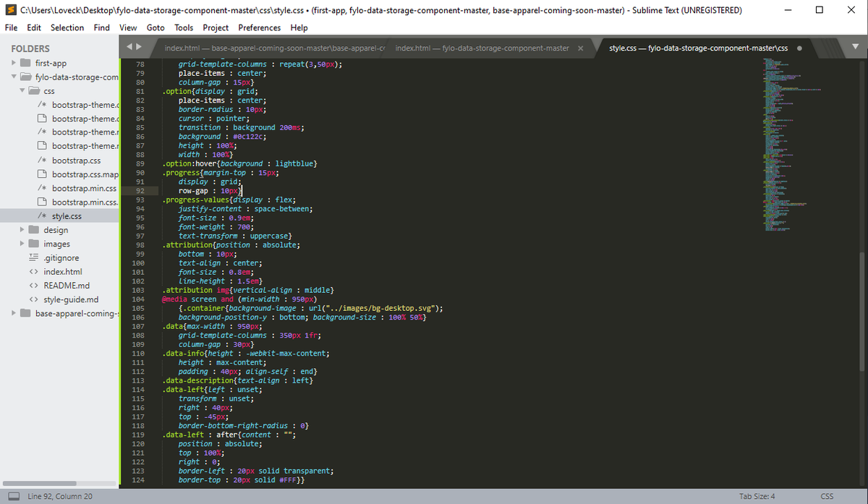This screenshot has width=868, height=504.
Task: Open the Goto menu
Action: pyautogui.click(x=156, y=27)
